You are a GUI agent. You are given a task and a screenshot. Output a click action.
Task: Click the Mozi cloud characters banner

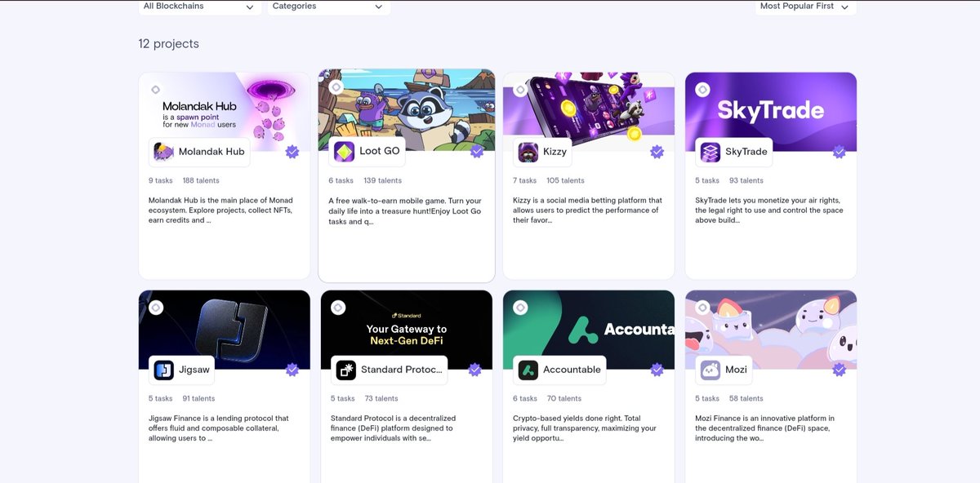tap(771, 330)
